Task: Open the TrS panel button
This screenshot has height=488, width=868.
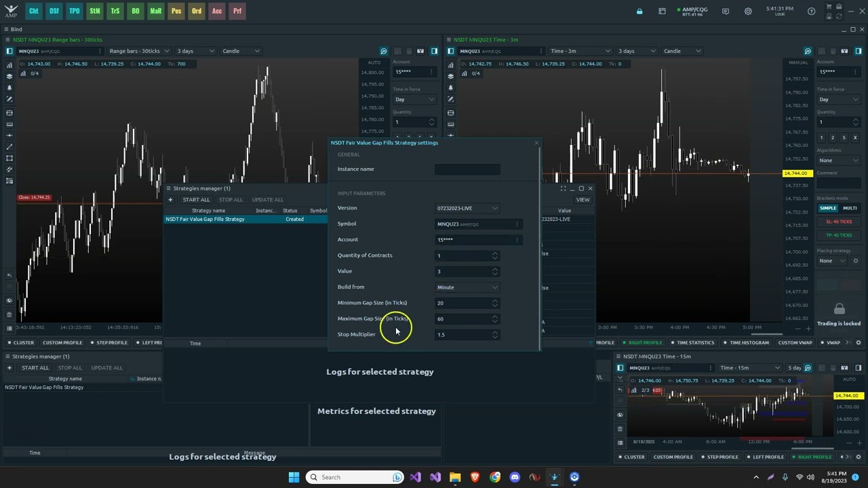Action: click(x=115, y=11)
